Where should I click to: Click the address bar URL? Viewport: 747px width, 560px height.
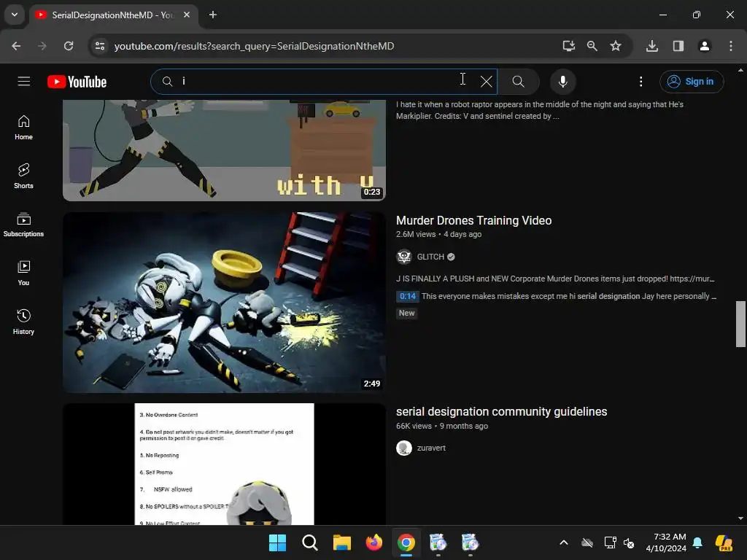point(254,46)
